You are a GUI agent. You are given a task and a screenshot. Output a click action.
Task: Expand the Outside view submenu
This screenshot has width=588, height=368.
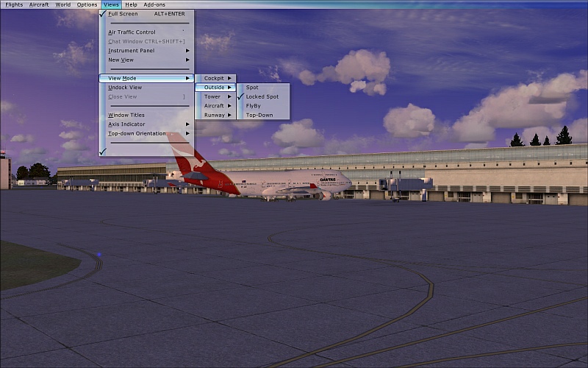point(215,87)
